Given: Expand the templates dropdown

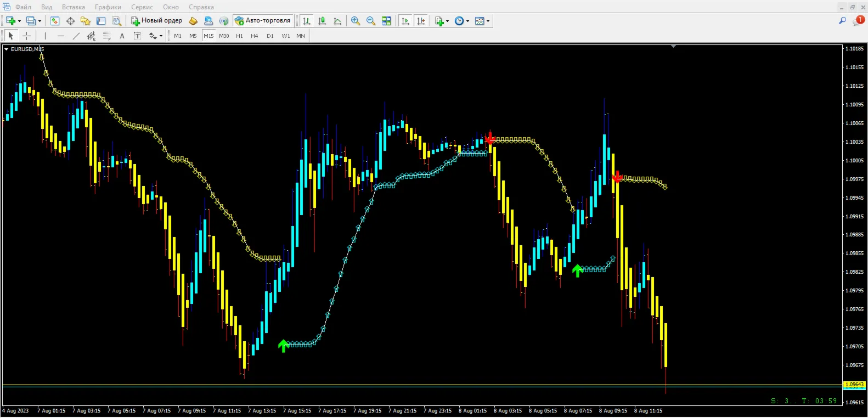Looking at the screenshot, I should [x=482, y=21].
